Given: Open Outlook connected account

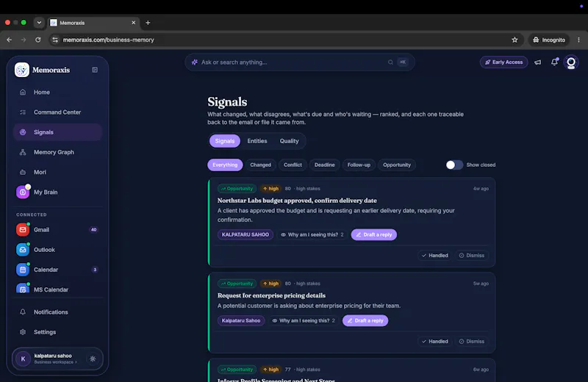Looking at the screenshot, I should (x=57, y=250).
